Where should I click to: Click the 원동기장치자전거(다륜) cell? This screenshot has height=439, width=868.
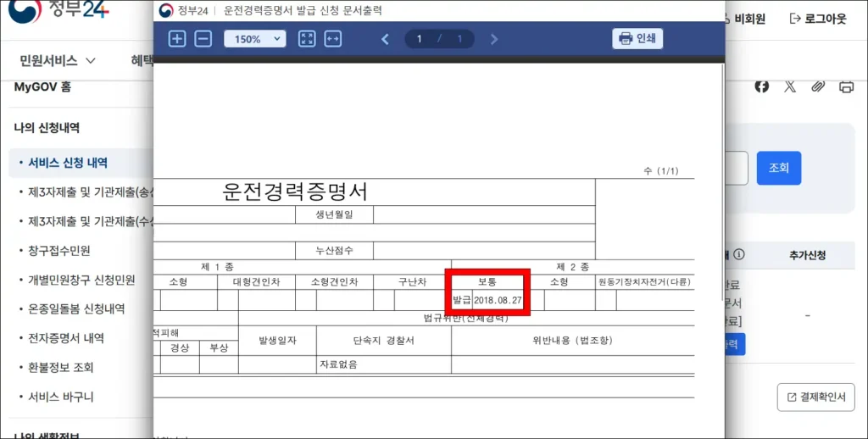click(645, 281)
